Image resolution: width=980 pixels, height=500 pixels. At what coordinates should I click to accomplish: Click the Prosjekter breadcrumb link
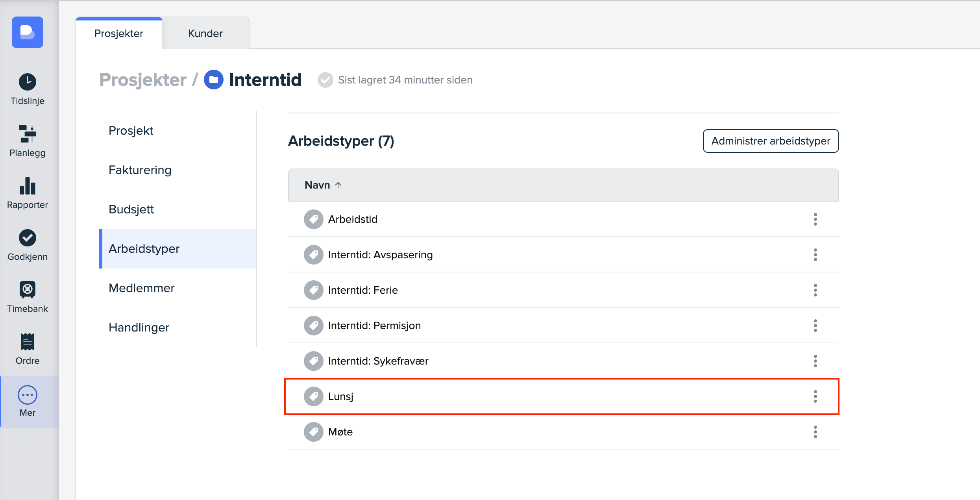click(143, 80)
